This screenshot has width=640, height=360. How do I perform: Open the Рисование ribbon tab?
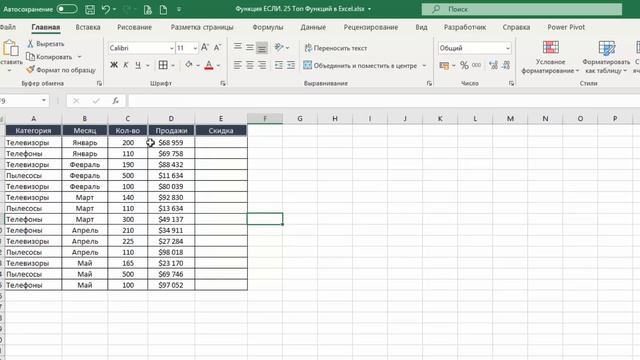pos(134,27)
